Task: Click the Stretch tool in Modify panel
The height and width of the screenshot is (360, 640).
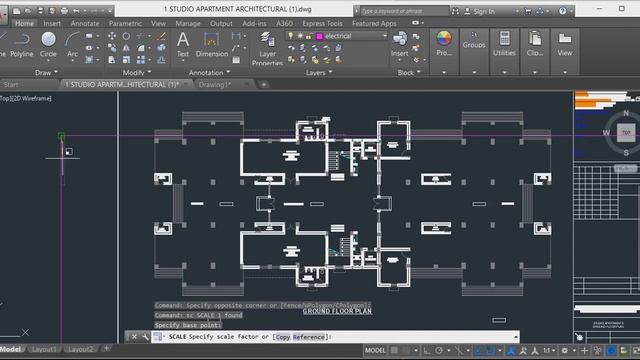Action: [111, 60]
